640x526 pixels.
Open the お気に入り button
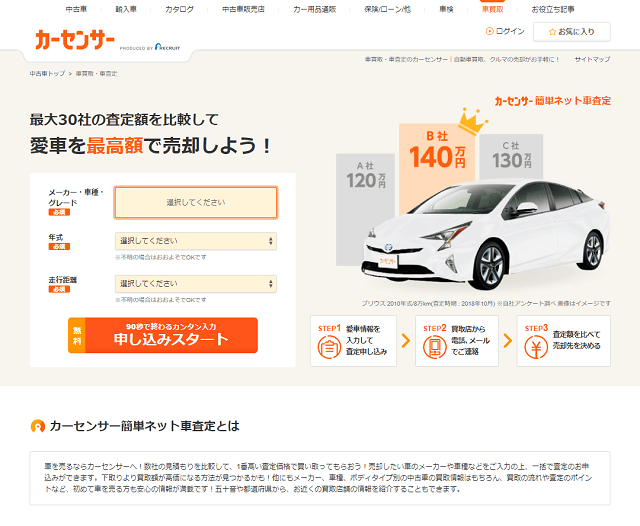click(571, 31)
